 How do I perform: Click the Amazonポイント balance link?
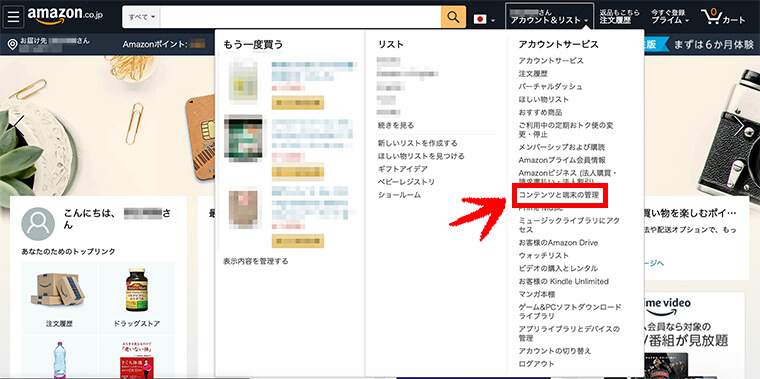click(x=164, y=45)
